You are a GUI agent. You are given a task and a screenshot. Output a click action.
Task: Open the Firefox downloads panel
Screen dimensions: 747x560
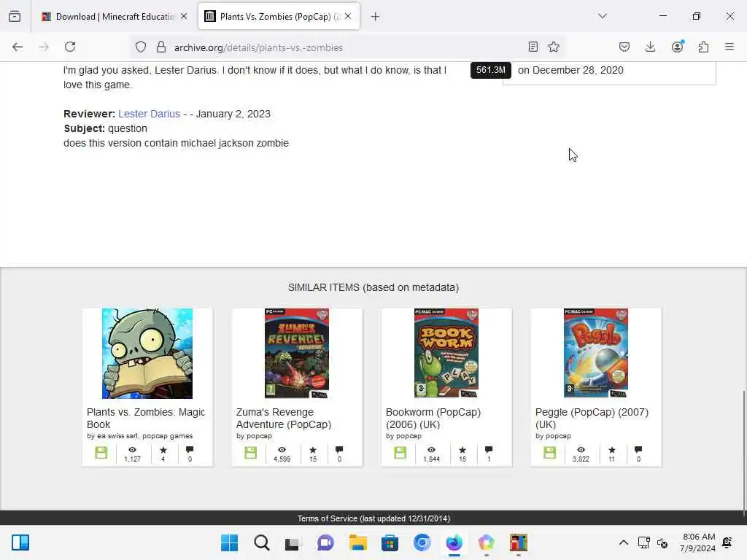(650, 47)
